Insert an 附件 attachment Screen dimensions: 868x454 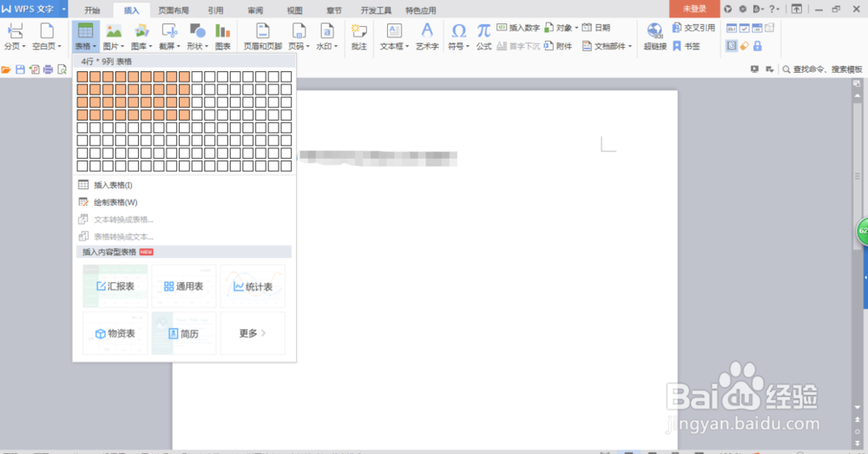point(558,47)
